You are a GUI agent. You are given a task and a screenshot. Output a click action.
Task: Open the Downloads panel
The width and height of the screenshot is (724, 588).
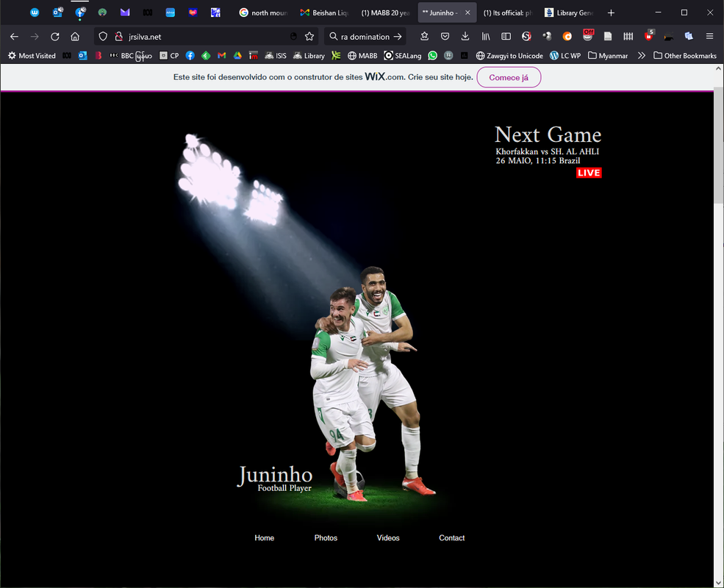pos(465,37)
